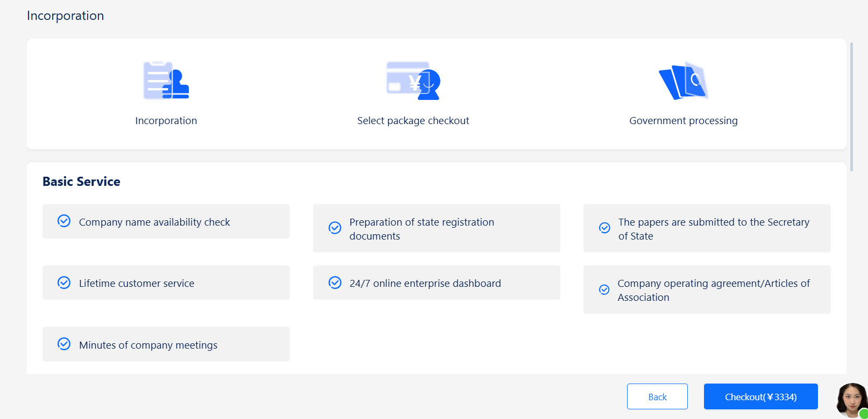Viewport: 868px width, 419px height.
Task: Click 'Company name availability check' text
Action: coord(154,222)
